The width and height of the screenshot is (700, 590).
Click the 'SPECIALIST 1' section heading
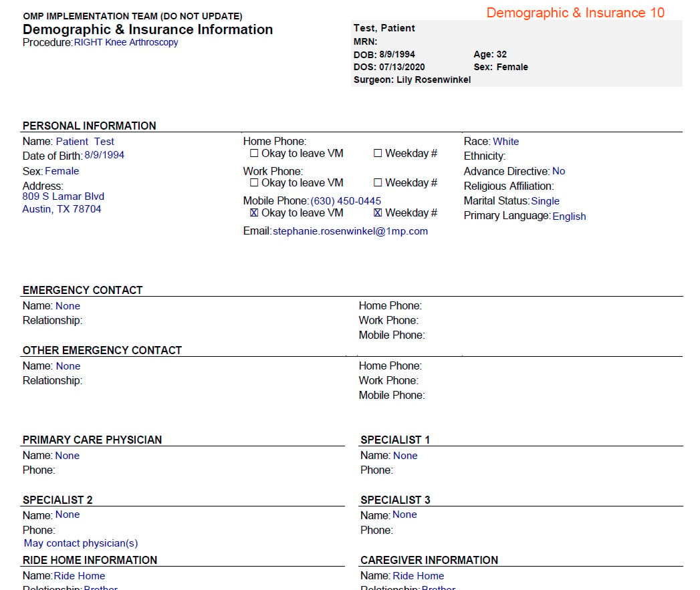click(x=395, y=440)
